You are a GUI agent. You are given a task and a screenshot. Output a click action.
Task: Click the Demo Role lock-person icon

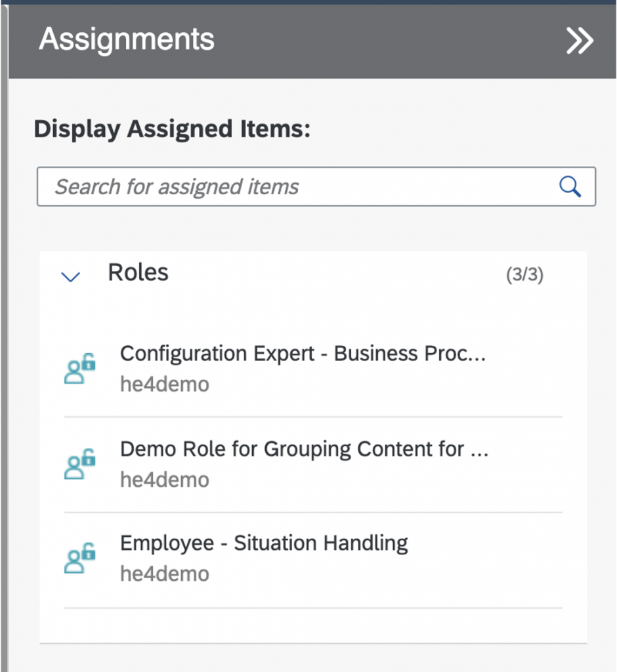pos(80,464)
